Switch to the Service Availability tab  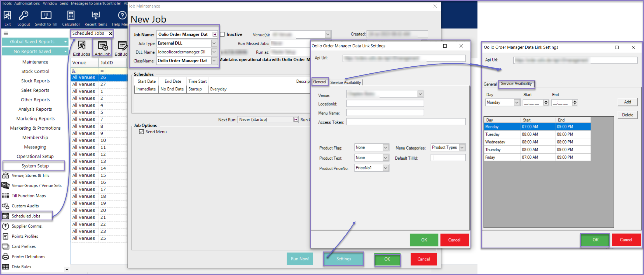345,82
